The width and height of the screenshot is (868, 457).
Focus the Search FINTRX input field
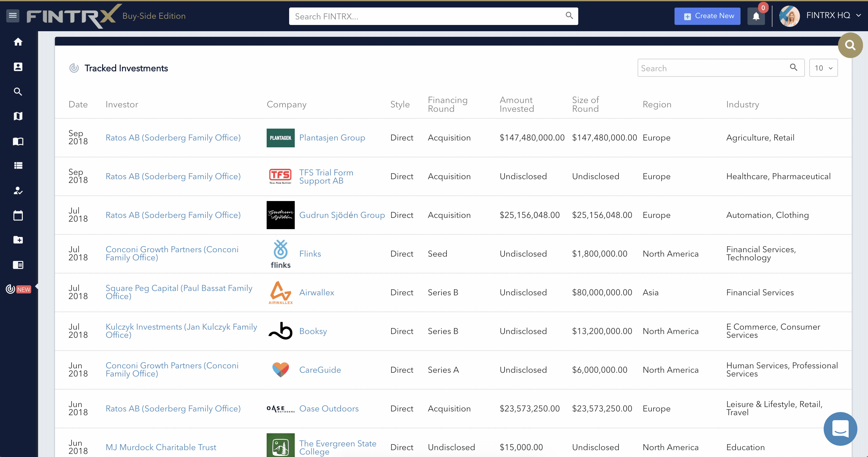[433, 16]
